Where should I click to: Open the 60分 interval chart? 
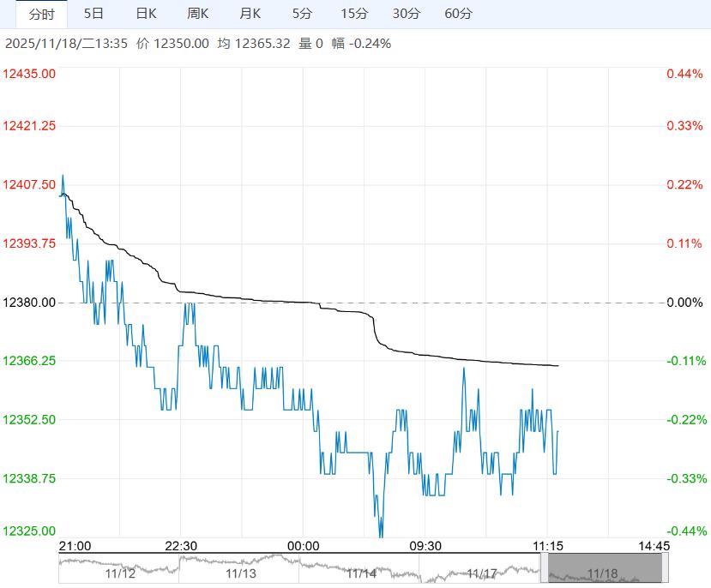(x=459, y=14)
